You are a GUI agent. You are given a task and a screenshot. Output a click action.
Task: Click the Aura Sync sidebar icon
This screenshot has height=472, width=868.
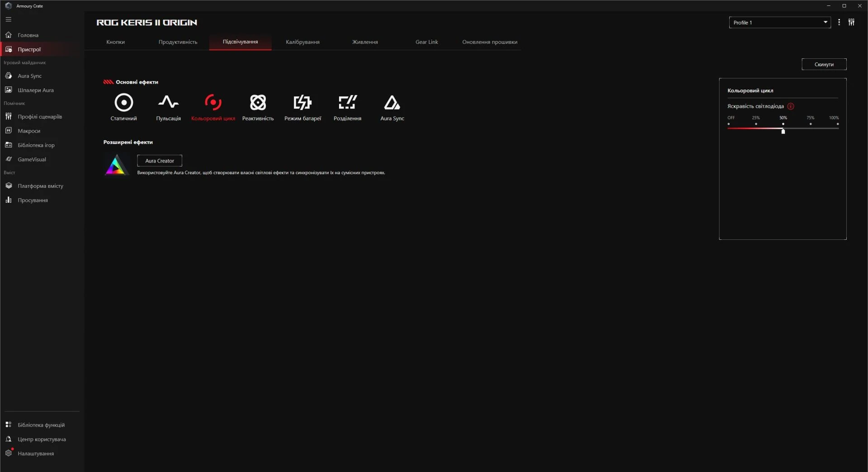tap(9, 76)
